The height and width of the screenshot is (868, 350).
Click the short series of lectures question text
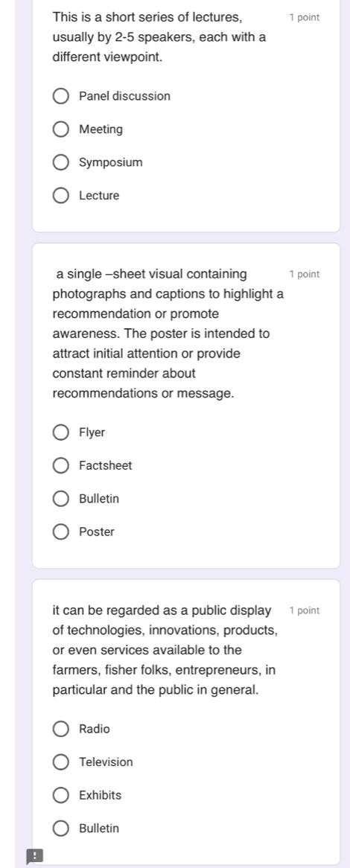click(x=159, y=37)
